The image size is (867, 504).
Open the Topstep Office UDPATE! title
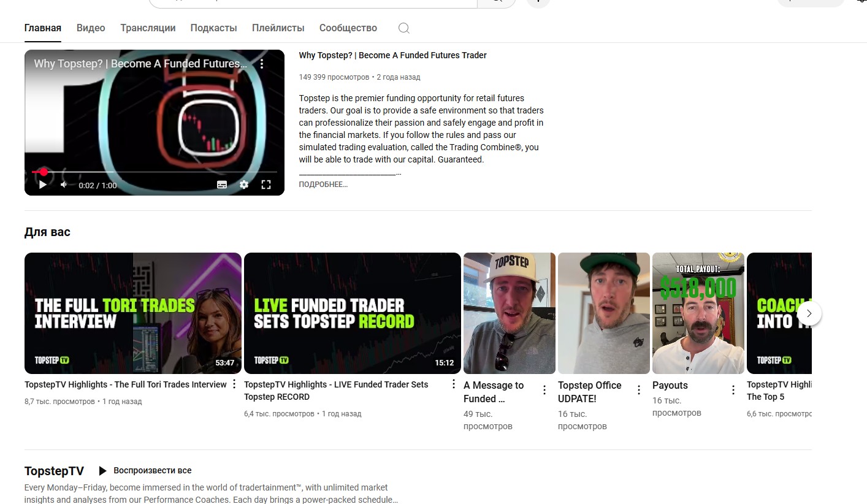tap(590, 392)
